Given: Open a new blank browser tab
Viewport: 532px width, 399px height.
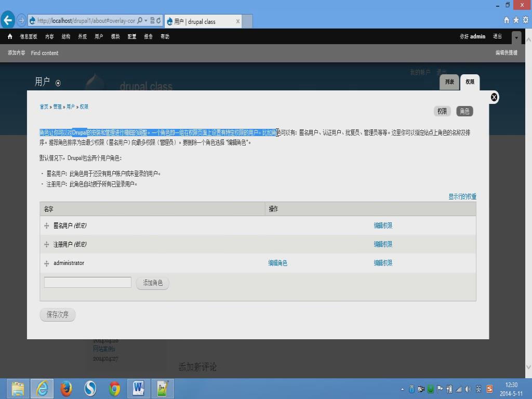Looking at the screenshot, I should pos(247,21).
